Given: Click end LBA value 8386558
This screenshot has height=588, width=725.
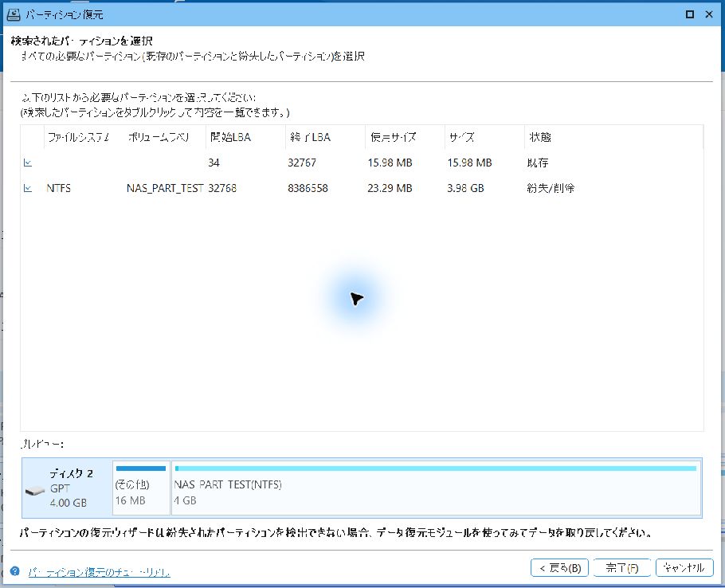Looking at the screenshot, I should [x=308, y=188].
